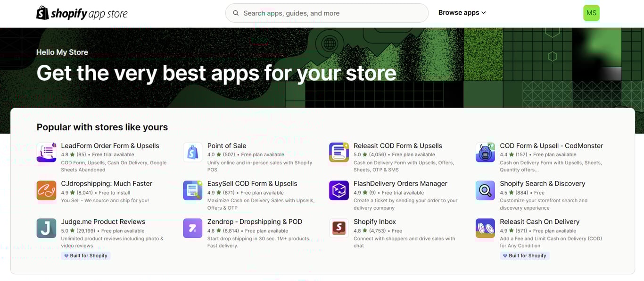Image resolution: width=644 pixels, height=281 pixels.
Task: Open the Judge.me Product Reviews app icon
Action: tap(46, 229)
